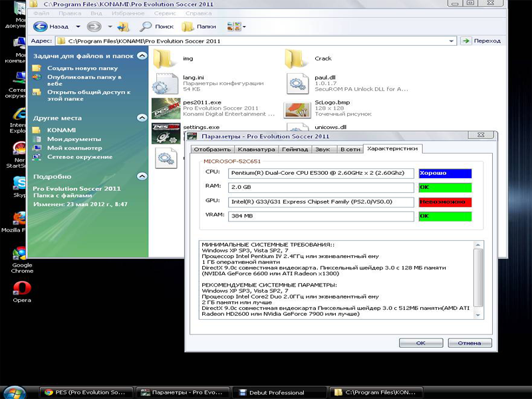Collapse the Другие места section
The image size is (532, 399).
click(x=141, y=118)
